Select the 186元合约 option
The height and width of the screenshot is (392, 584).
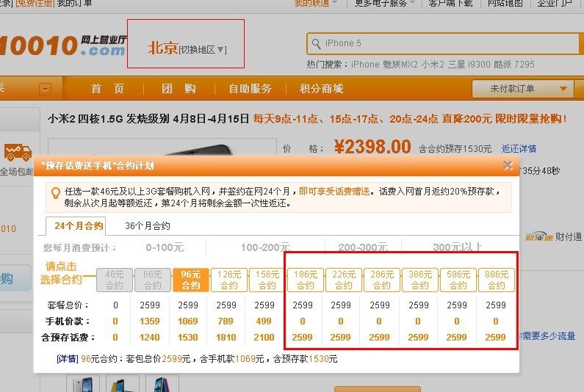click(306, 280)
